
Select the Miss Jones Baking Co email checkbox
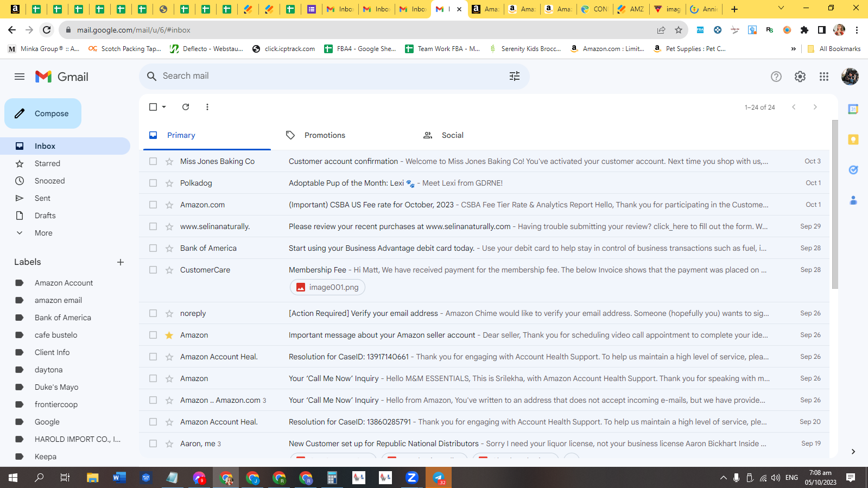tap(153, 161)
